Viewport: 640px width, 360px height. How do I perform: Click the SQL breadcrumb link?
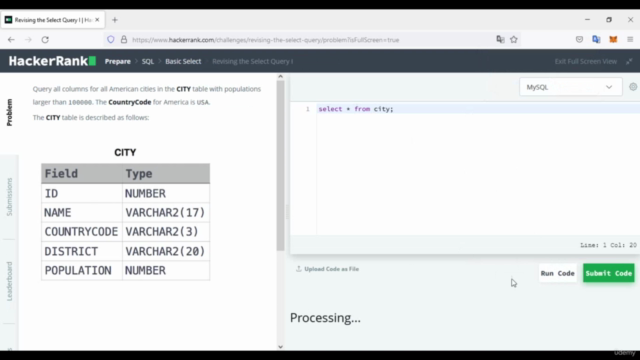coord(148,61)
